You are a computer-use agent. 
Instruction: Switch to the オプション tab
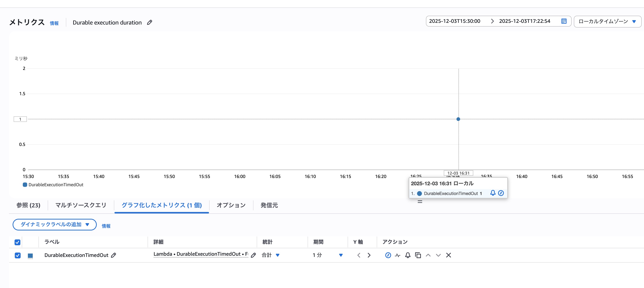click(x=231, y=205)
